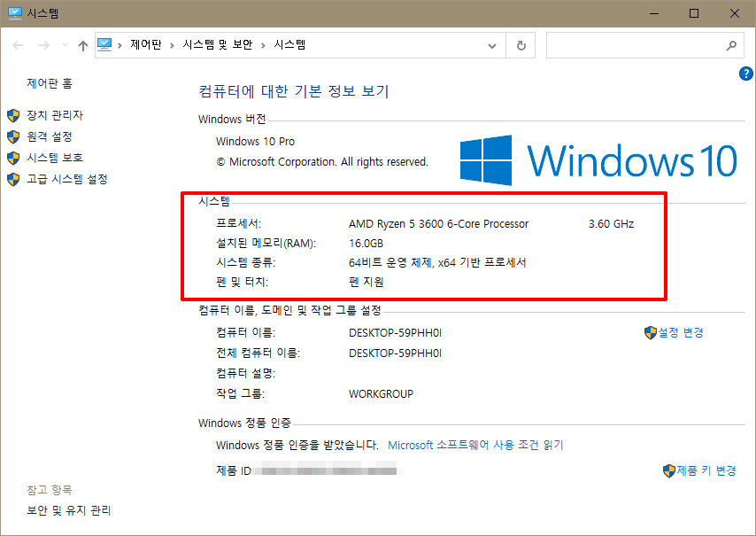Open the address bar history dropdown
The width and height of the screenshot is (756, 536).
(492, 44)
